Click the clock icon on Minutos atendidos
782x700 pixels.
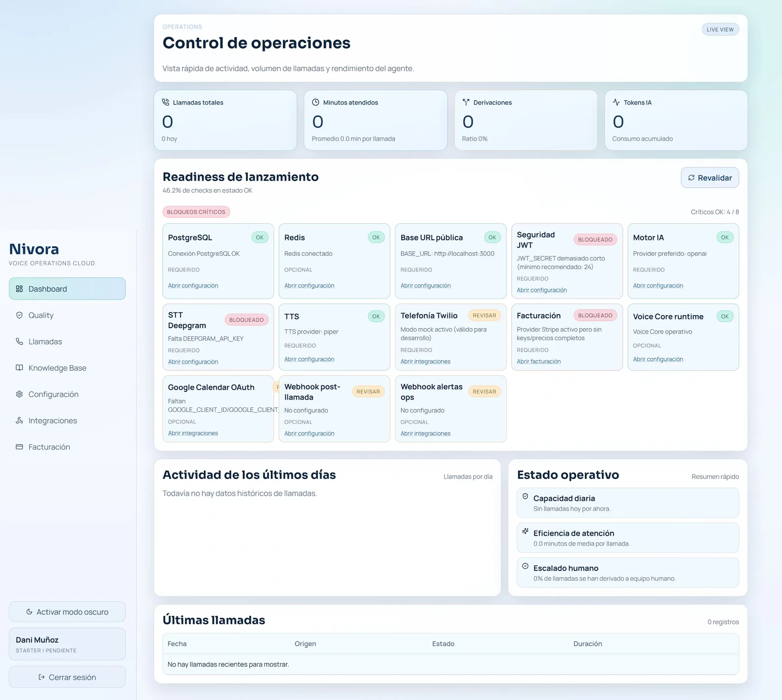pos(316,102)
